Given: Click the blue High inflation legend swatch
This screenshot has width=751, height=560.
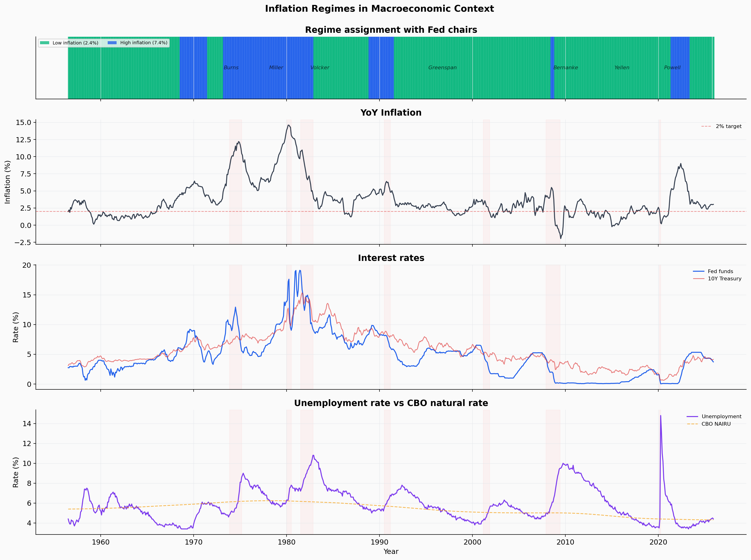Looking at the screenshot, I should 112,43.
